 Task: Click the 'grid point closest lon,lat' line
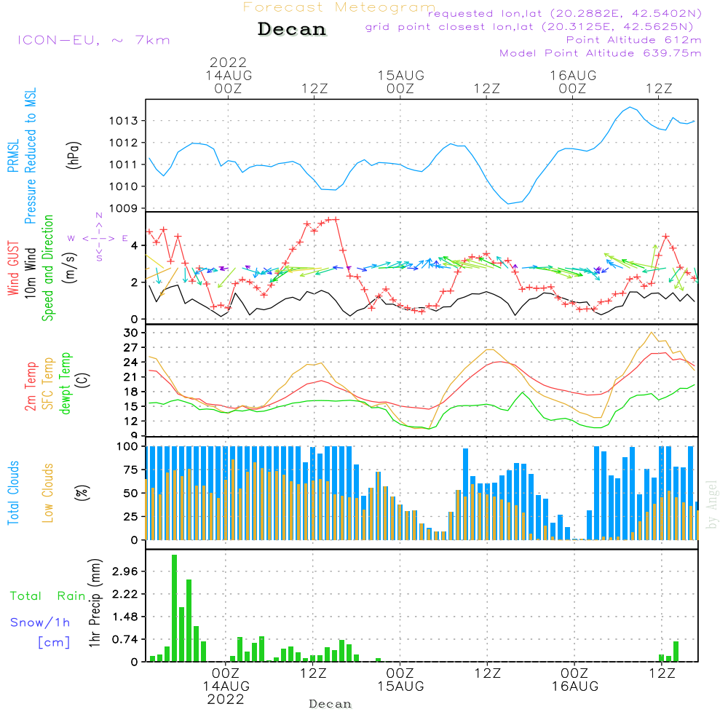[x=529, y=26]
